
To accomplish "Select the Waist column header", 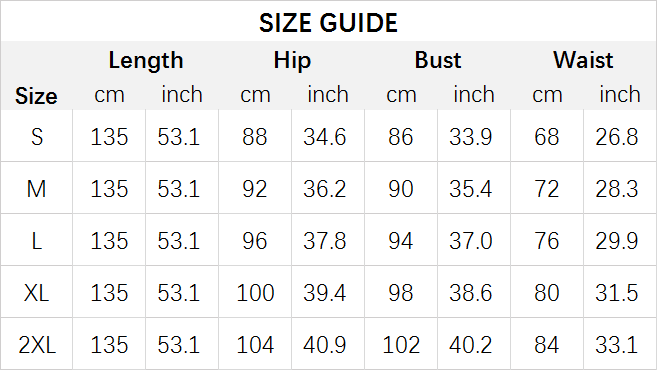I will pos(583,60).
